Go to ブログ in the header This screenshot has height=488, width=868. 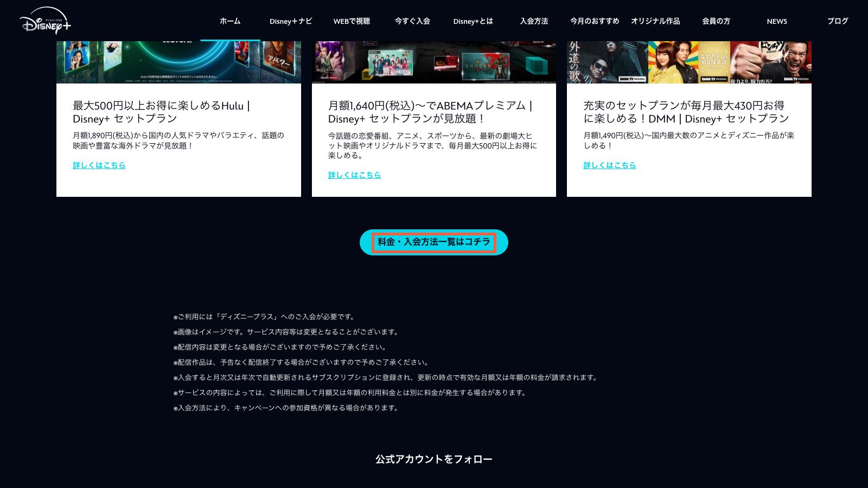838,21
